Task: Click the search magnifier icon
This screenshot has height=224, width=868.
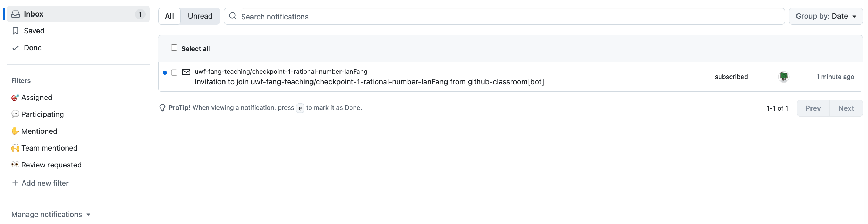Action: click(233, 16)
